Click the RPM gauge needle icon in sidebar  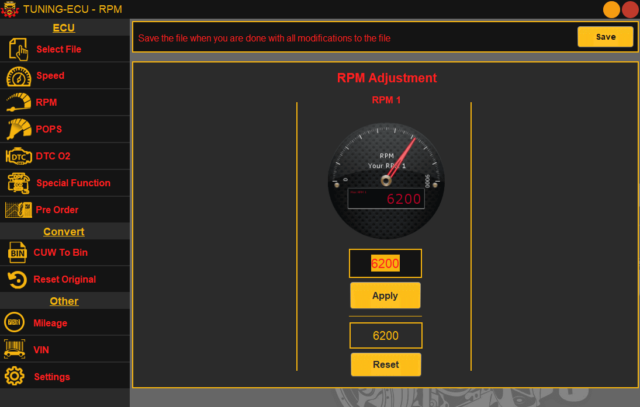pos(18,102)
